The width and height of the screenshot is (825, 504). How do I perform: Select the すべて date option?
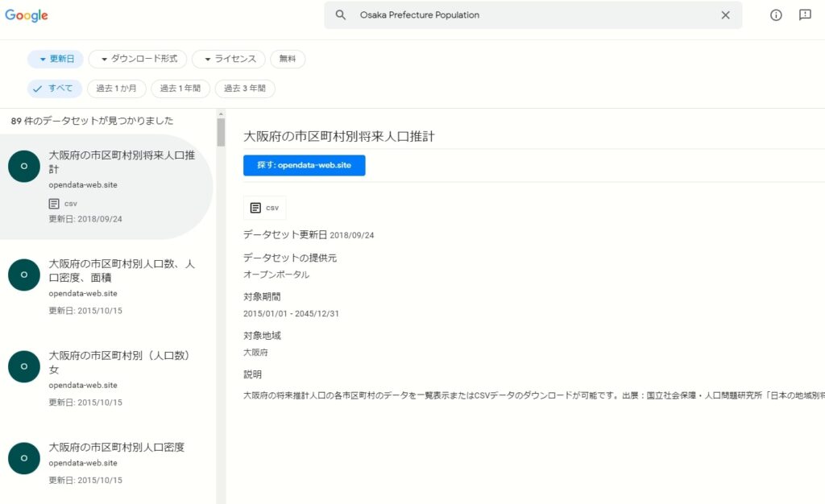[x=54, y=89]
